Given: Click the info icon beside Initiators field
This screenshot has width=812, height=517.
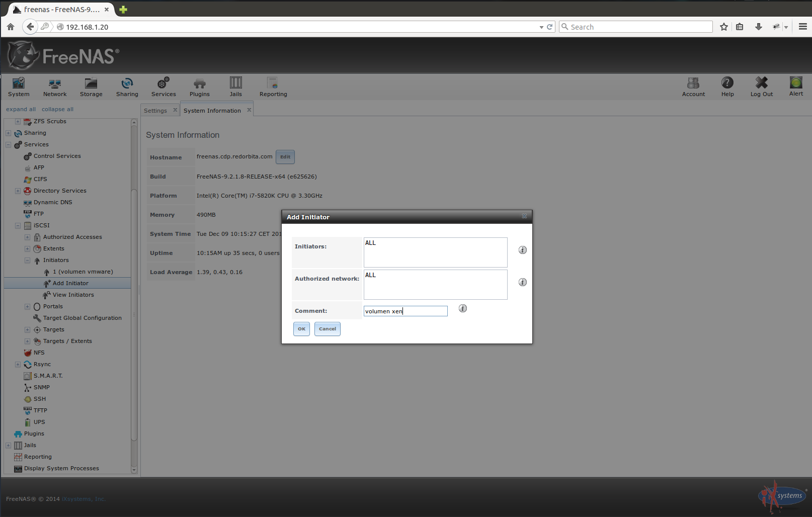Looking at the screenshot, I should (522, 250).
